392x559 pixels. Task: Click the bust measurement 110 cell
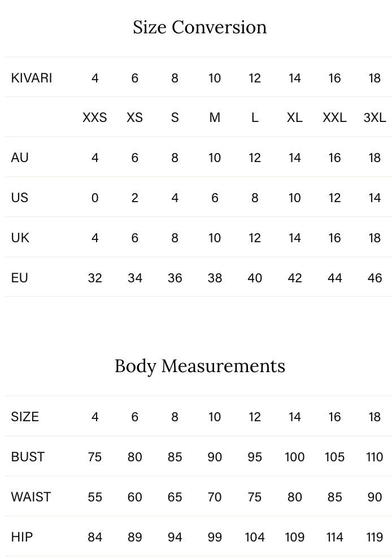[374, 457]
